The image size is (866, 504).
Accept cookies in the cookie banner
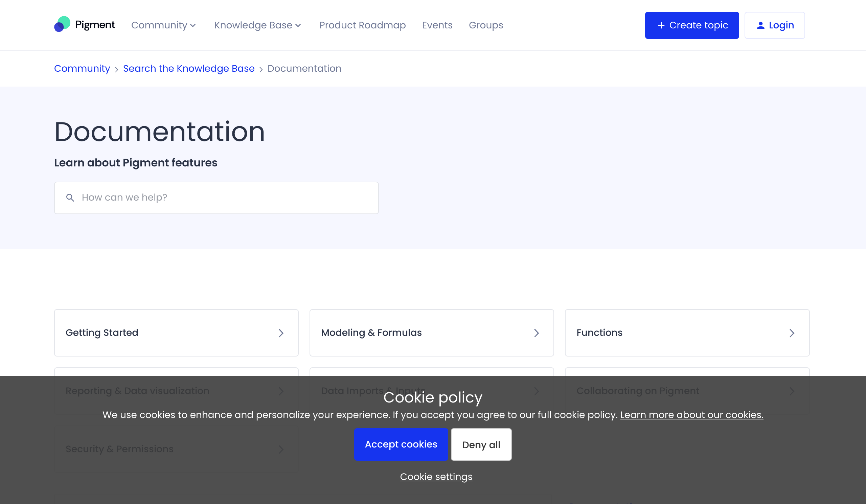point(401,444)
